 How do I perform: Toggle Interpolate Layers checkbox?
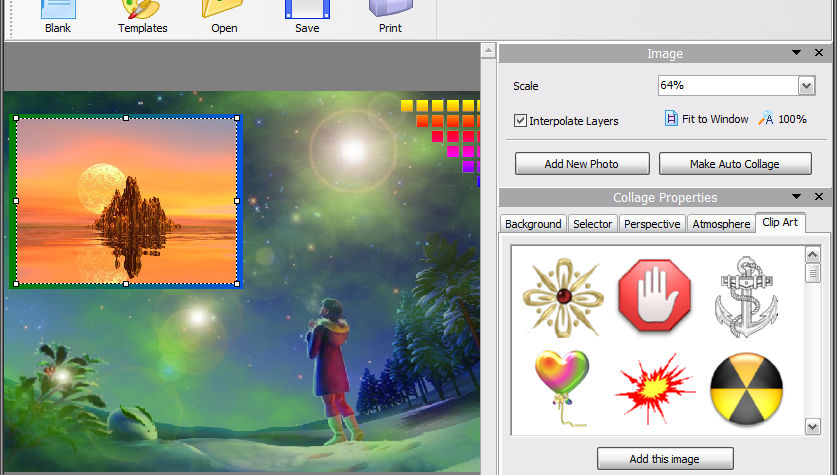[x=520, y=121]
